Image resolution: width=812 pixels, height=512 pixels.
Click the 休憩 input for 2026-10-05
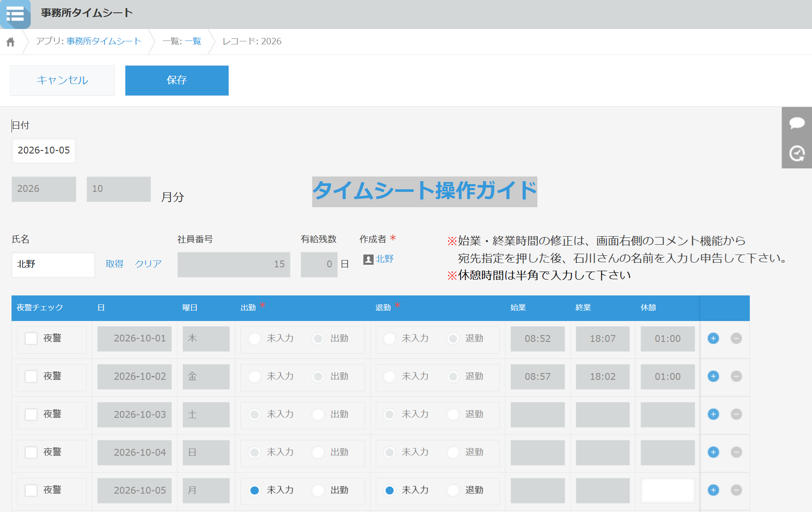click(x=667, y=490)
